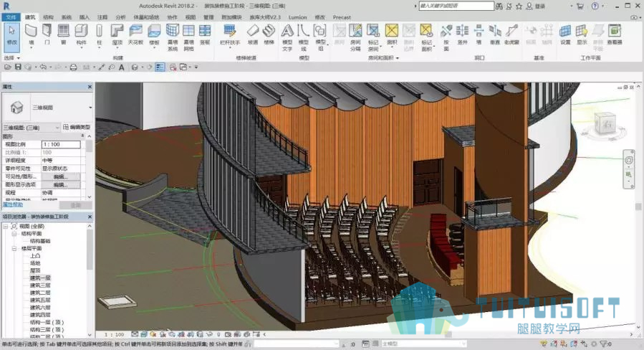The height and width of the screenshot is (350, 644).
Task: Select the Stair (楼梯) tool
Action: [269, 34]
